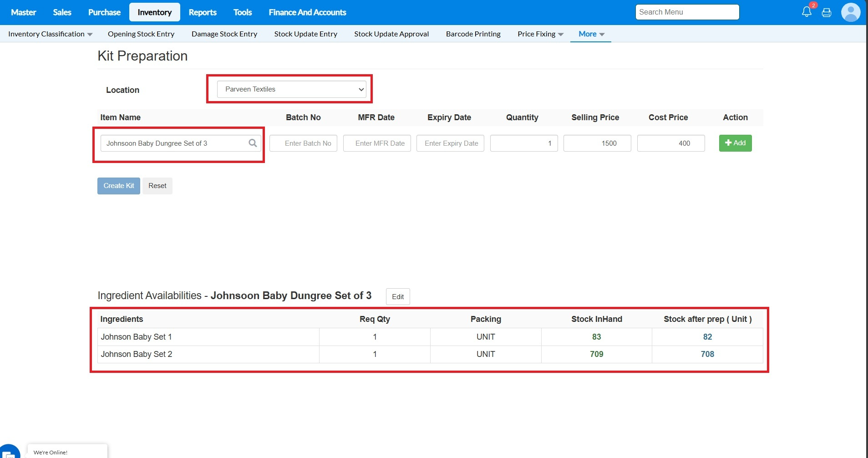This screenshot has width=868, height=458.
Task: Focus the Search Menu box
Action: click(x=687, y=12)
